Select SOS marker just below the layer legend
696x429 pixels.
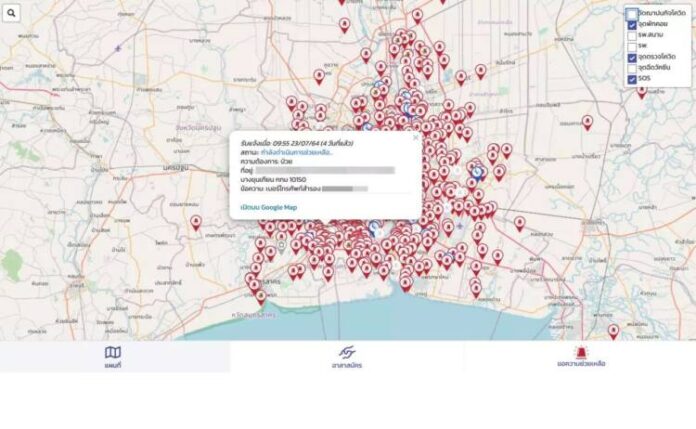click(641, 92)
